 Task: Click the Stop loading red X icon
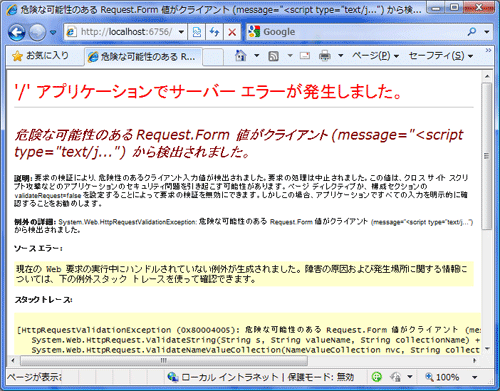click(232, 32)
